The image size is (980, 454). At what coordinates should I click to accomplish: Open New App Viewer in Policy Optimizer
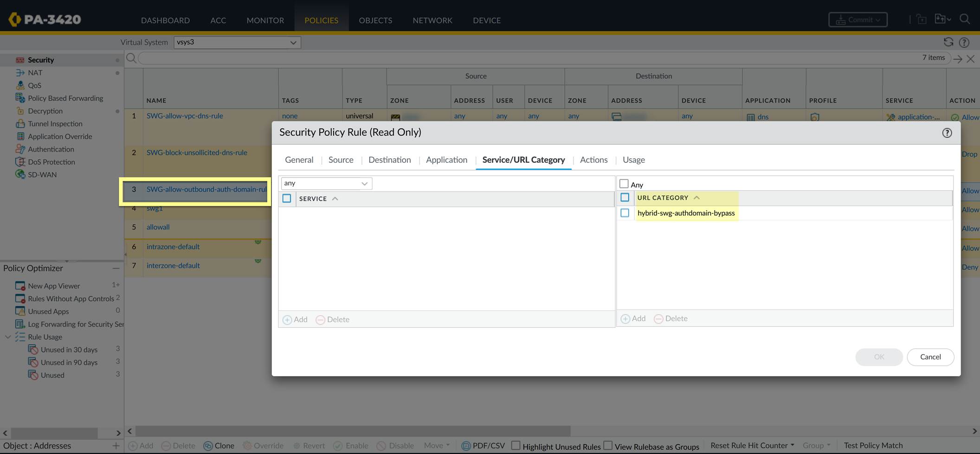tap(53, 286)
